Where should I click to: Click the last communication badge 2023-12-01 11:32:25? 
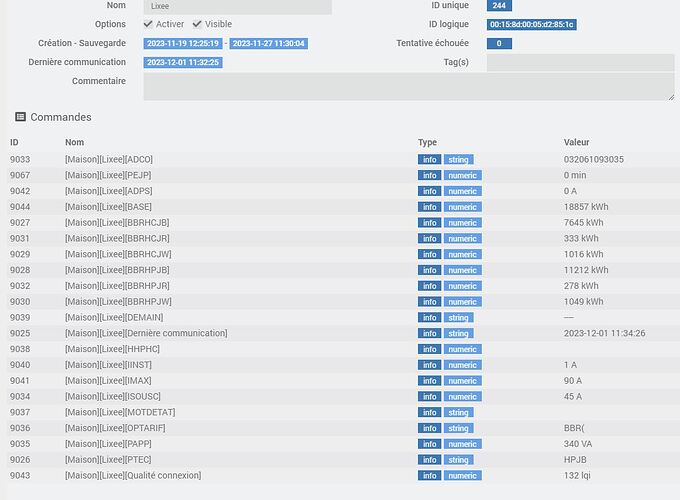point(183,62)
